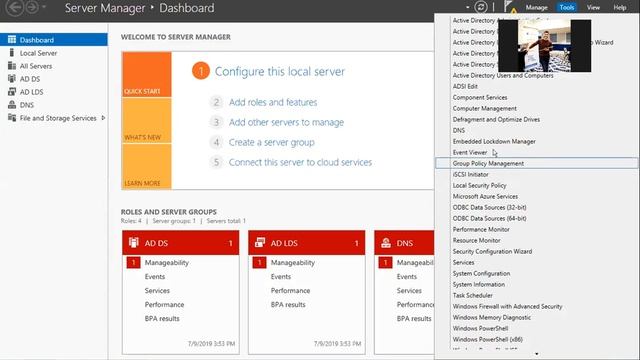Image resolution: width=640 pixels, height=360 pixels.
Task: Open ADSI Edit from Tools menu
Action: tap(465, 87)
